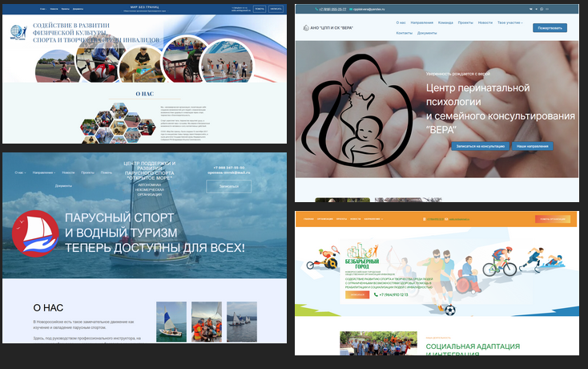Open the third thumbnail of sailboats at sea
The height and width of the screenshot is (369, 588).
242,322
